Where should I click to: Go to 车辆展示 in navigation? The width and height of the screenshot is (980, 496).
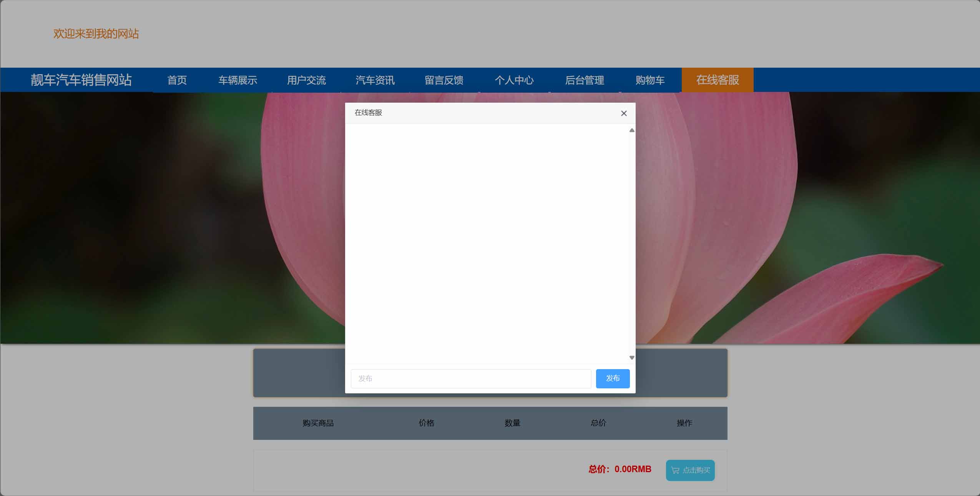click(x=238, y=80)
